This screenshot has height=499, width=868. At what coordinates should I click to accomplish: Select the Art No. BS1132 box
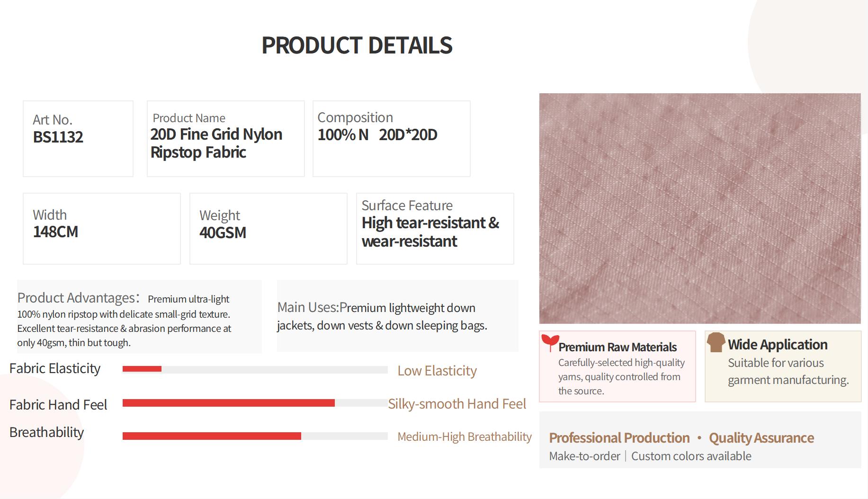[x=78, y=139]
